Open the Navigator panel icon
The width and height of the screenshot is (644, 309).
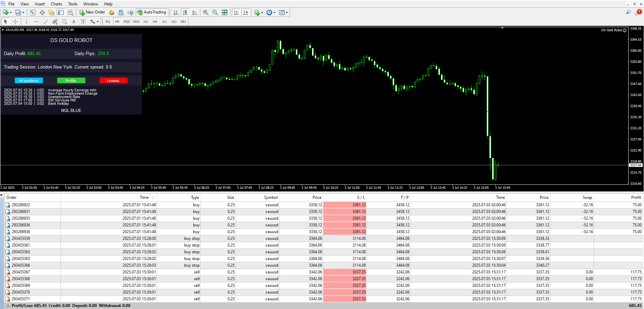[x=51, y=12]
